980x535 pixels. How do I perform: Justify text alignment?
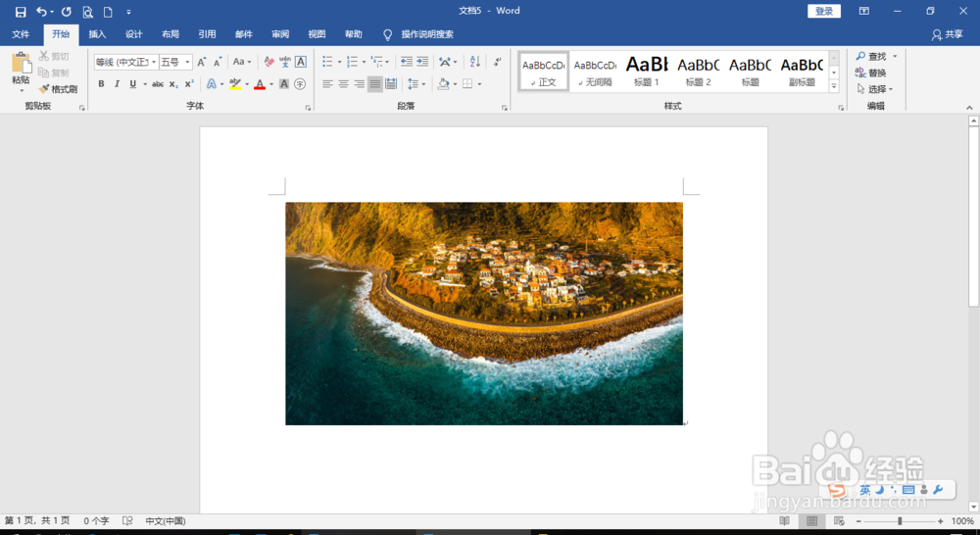pos(375,83)
